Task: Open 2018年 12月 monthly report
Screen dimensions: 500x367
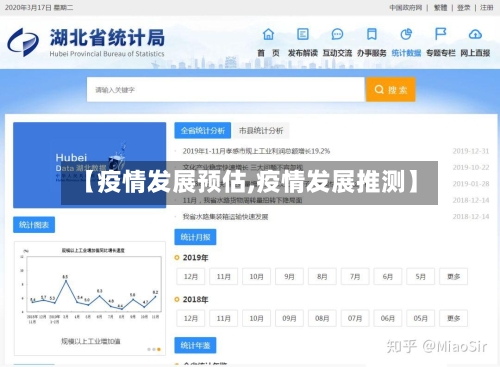Action: tap(191, 318)
